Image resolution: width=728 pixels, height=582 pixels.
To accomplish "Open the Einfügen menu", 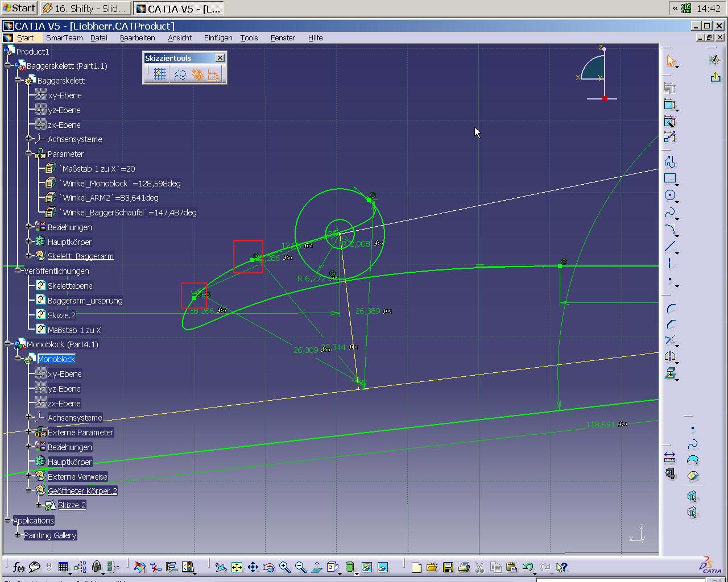I will pyautogui.click(x=218, y=38).
